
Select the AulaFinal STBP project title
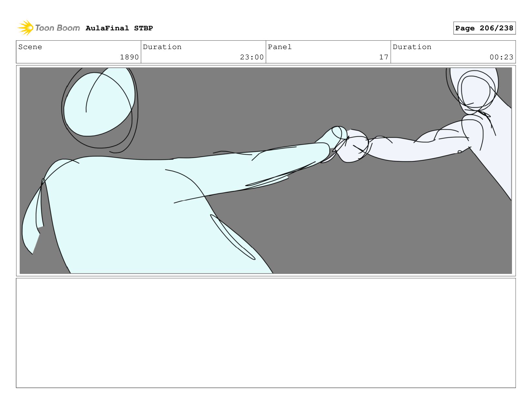point(119,28)
